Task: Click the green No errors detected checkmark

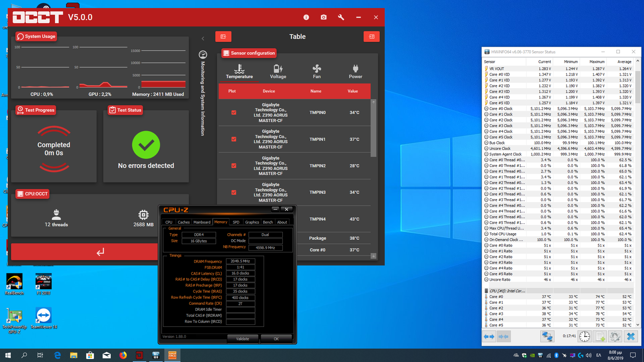Action: point(146,146)
